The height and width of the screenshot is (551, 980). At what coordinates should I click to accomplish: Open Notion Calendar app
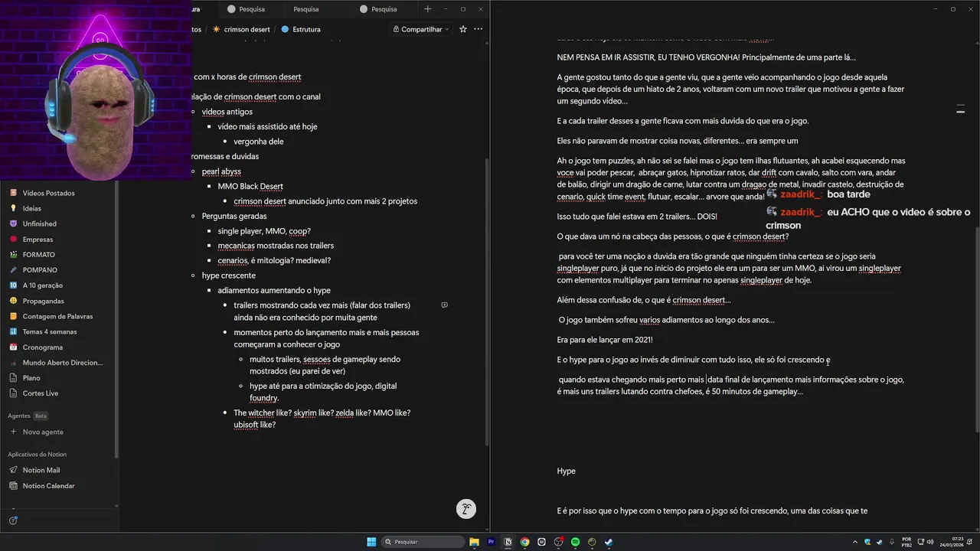(48, 485)
